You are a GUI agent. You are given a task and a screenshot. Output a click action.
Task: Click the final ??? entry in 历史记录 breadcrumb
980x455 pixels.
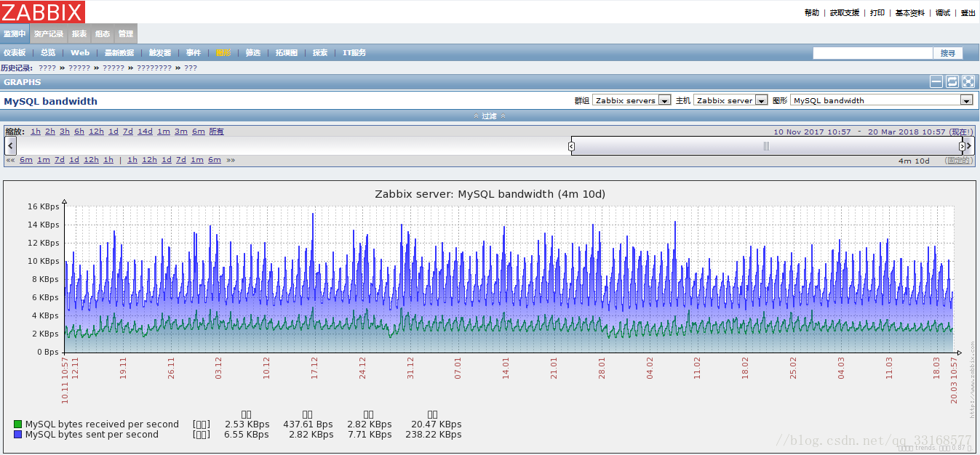click(191, 68)
